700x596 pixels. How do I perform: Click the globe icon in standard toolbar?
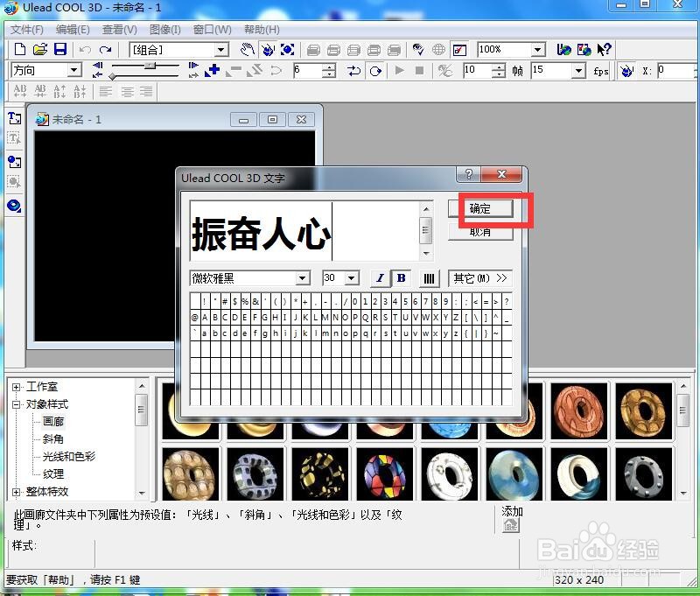pyautogui.click(x=438, y=50)
